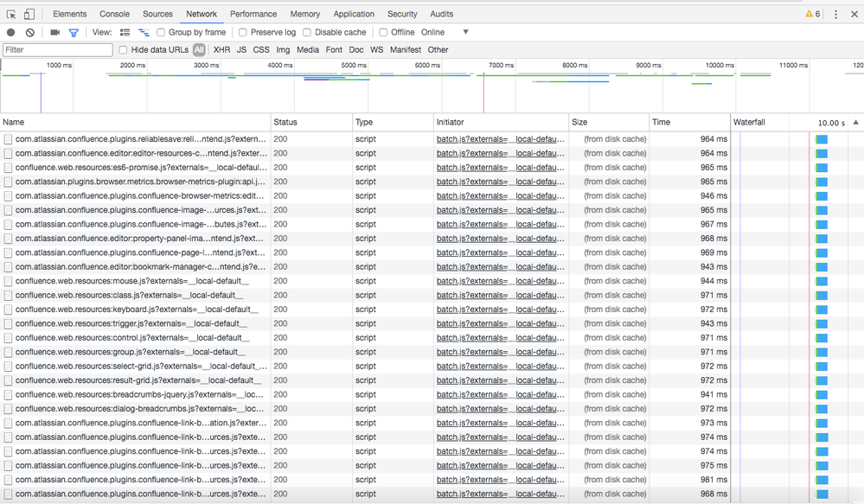
Task: Click the Waterfall column sort arrow
Action: 855,123
